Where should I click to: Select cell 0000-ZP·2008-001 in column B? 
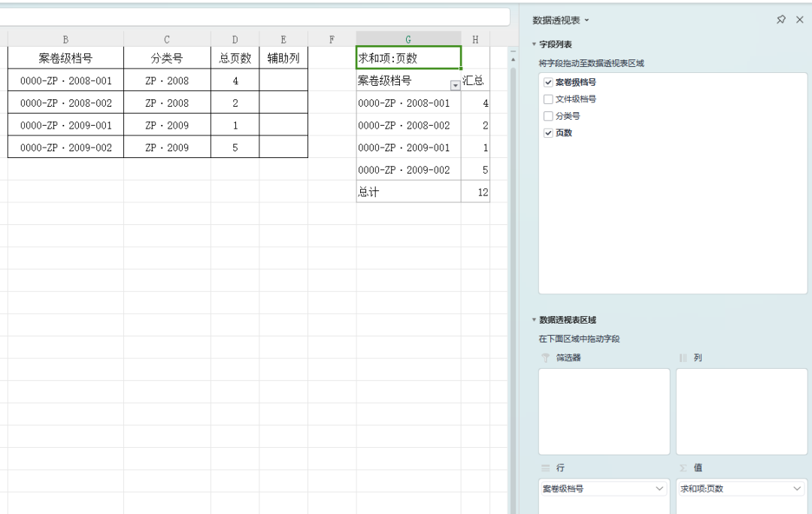tap(65, 81)
